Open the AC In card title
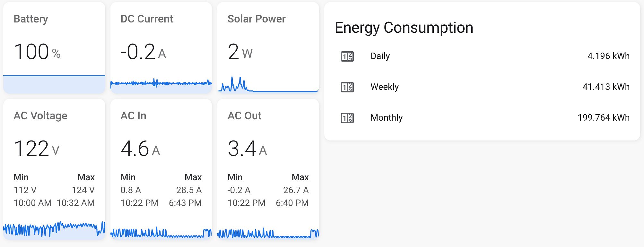This screenshot has width=644, height=247. tap(133, 116)
